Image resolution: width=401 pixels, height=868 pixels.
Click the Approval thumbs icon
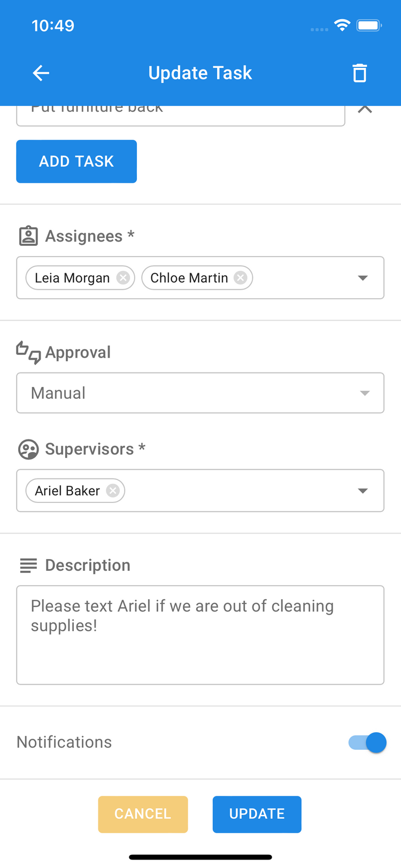[28, 352]
